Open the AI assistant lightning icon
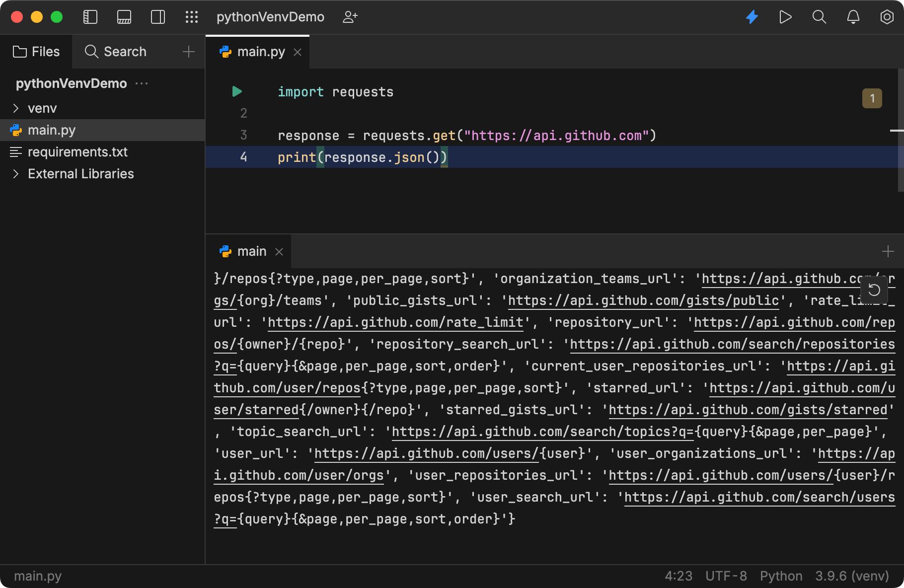The image size is (904, 588). point(752,16)
